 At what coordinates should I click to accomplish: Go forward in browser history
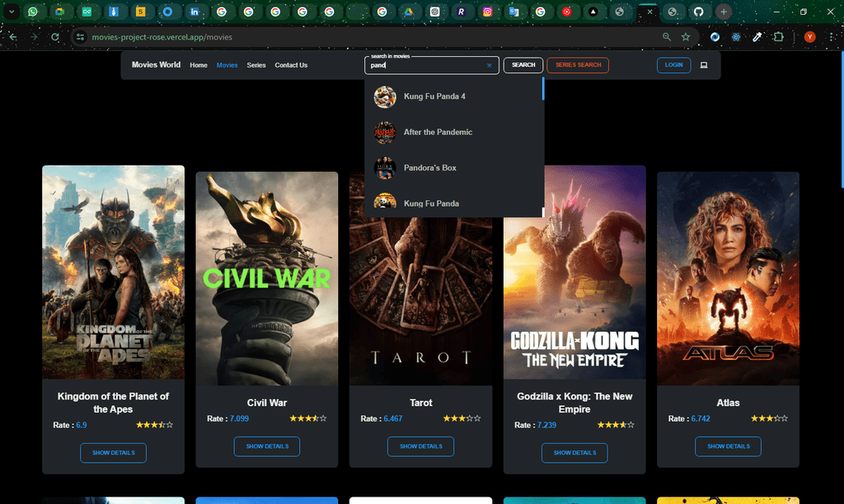[34, 37]
